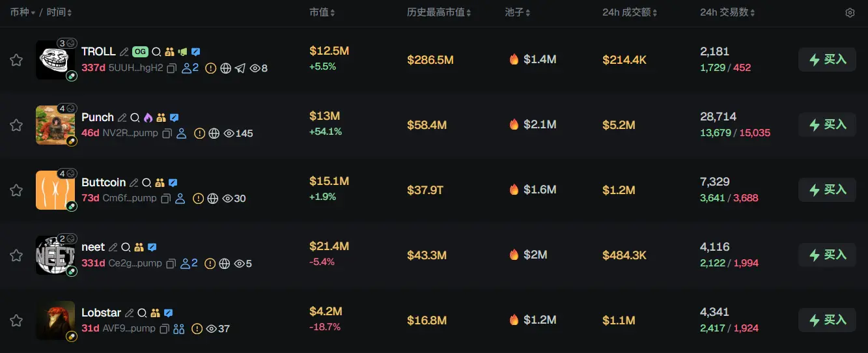Open the website globe icon for neet

click(225, 264)
